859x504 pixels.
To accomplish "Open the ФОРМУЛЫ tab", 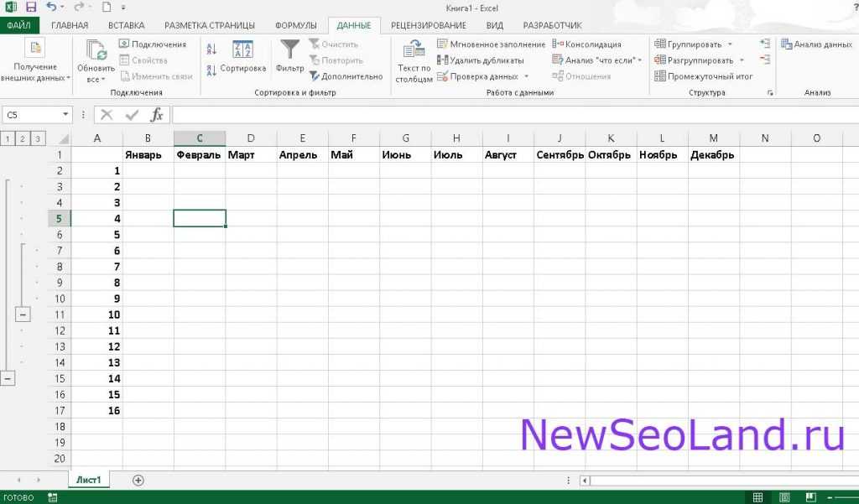I will coord(296,25).
